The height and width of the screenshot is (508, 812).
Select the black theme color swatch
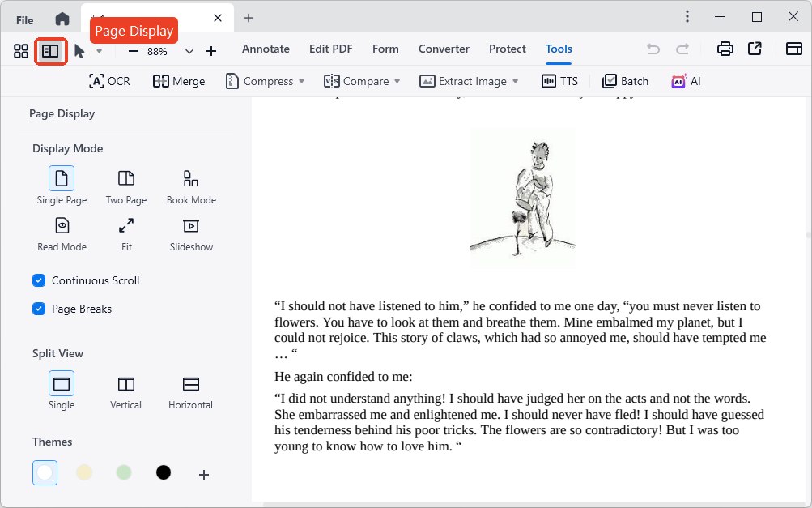coord(164,472)
